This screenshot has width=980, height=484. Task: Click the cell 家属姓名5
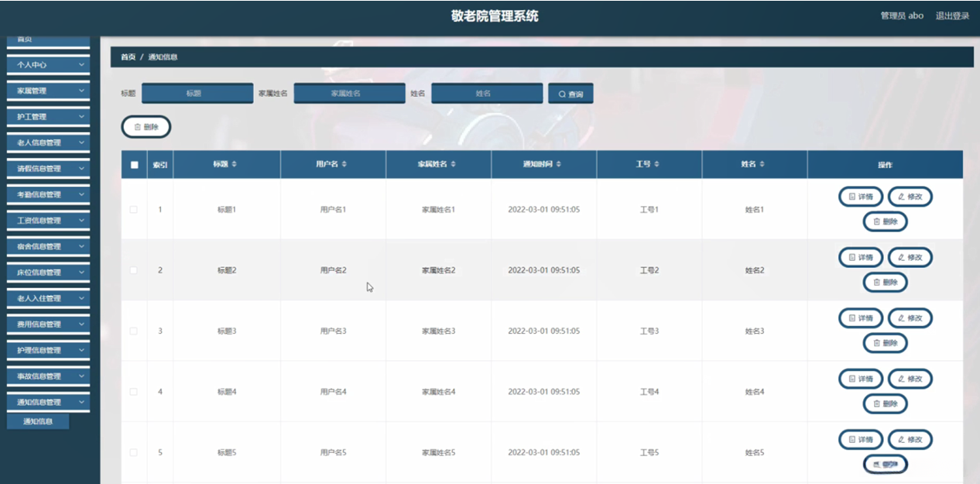(438, 452)
